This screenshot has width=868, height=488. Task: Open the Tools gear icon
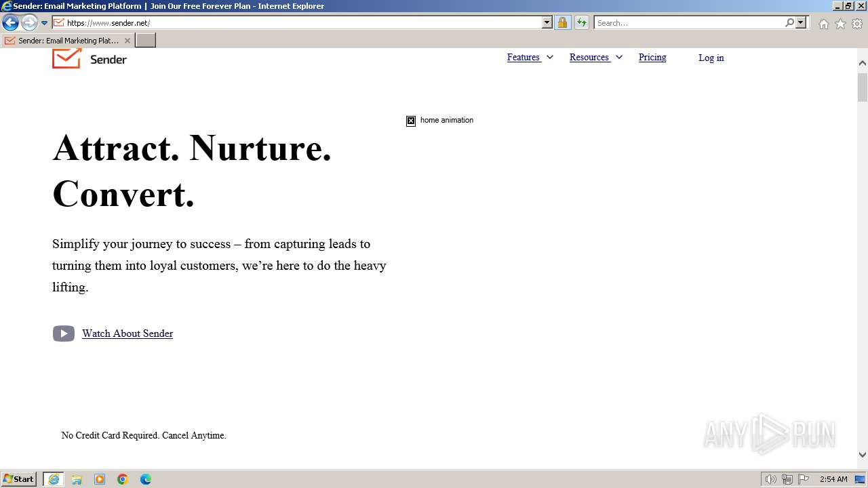pos(857,24)
